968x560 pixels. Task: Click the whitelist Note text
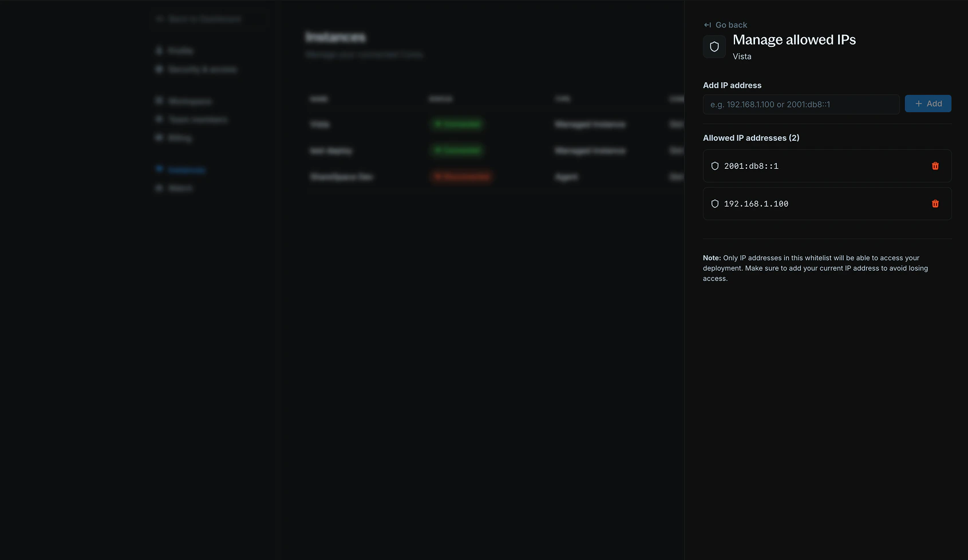point(816,268)
